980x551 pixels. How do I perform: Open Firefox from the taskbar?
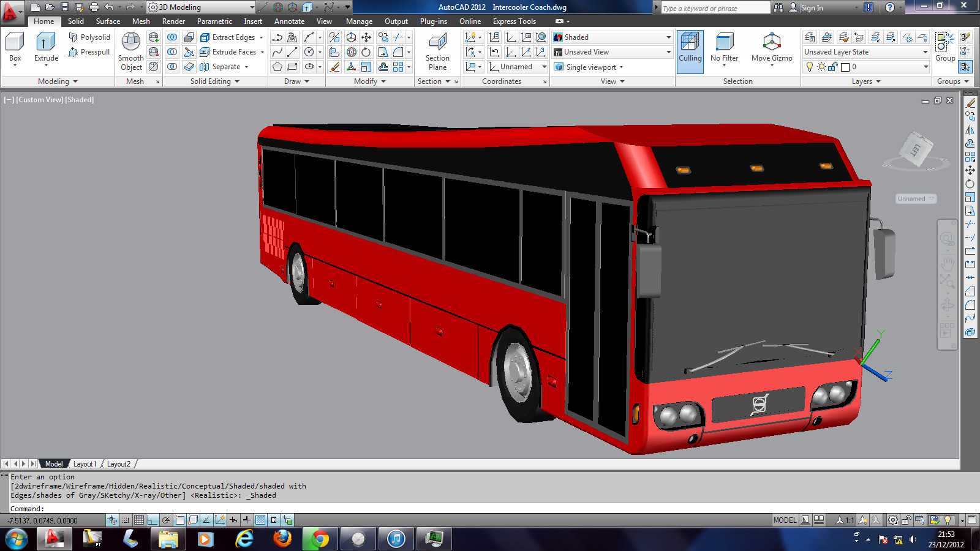[282, 539]
